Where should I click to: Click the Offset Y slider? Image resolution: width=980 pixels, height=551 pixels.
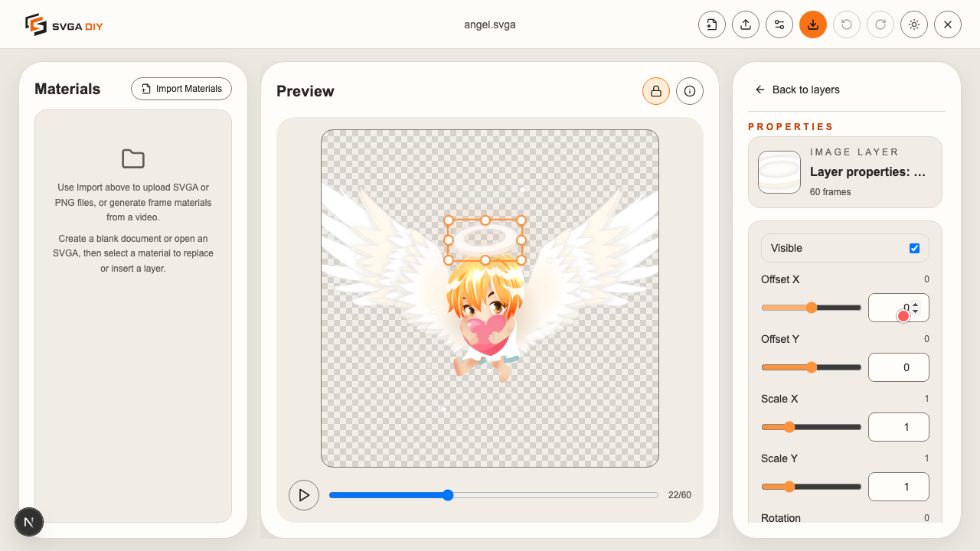(811, 367)
